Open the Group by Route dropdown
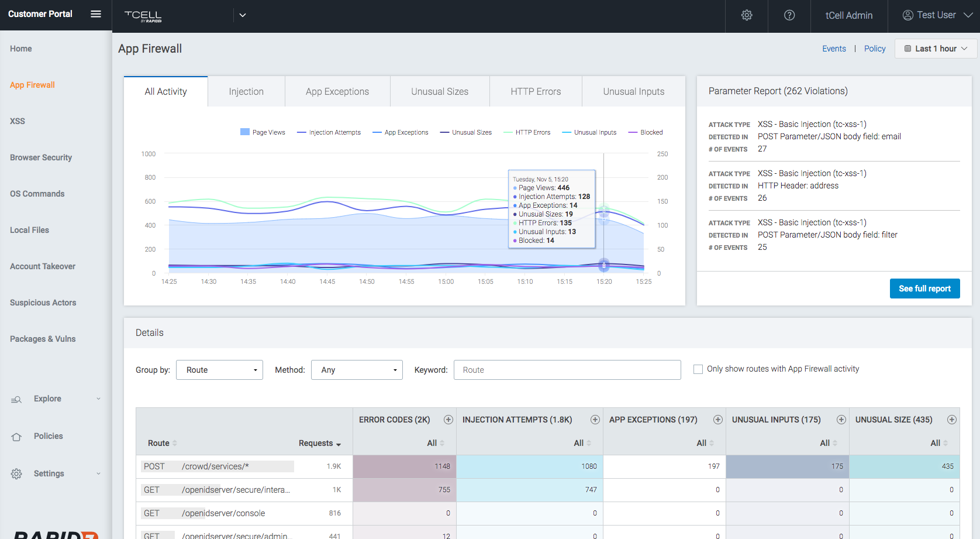980x539 pixels. [219, 370]
